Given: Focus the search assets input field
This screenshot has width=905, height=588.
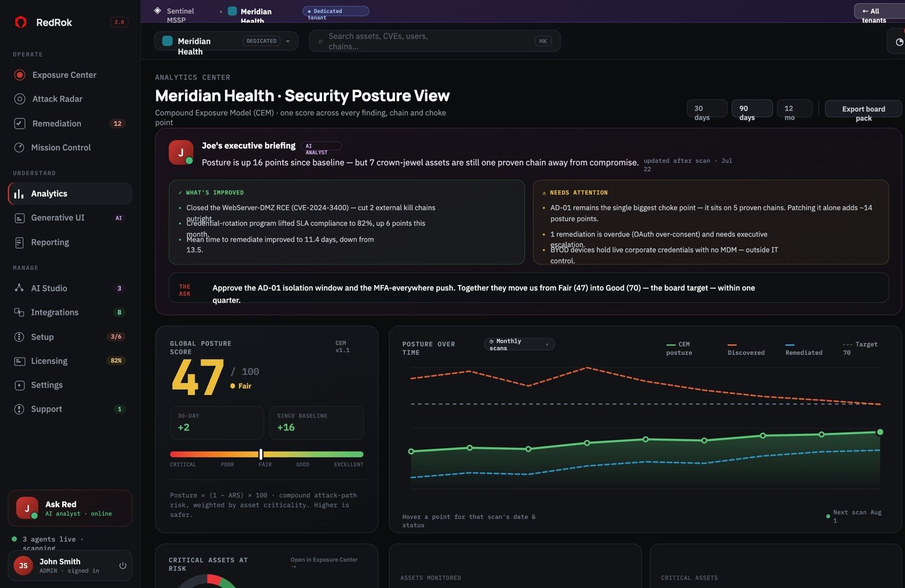Looking at the screenshot, I should (435, 41).
